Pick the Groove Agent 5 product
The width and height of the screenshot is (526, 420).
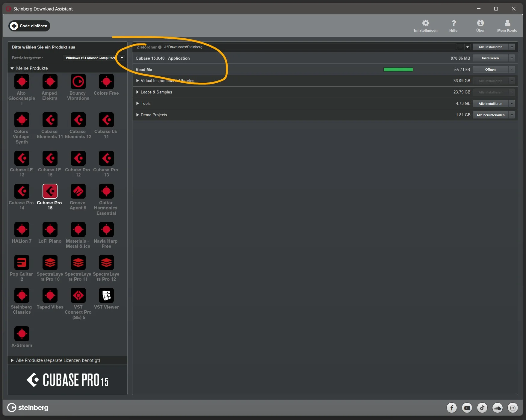[78, 191]
